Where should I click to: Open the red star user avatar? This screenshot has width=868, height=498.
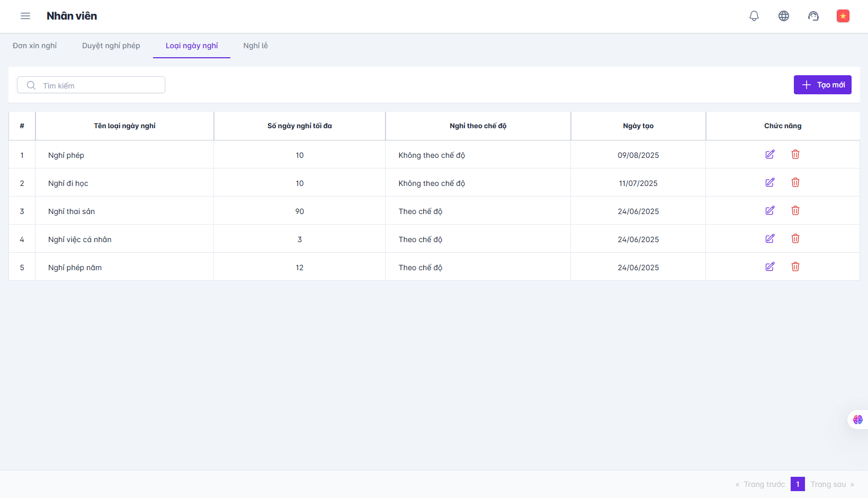(843, 16)
